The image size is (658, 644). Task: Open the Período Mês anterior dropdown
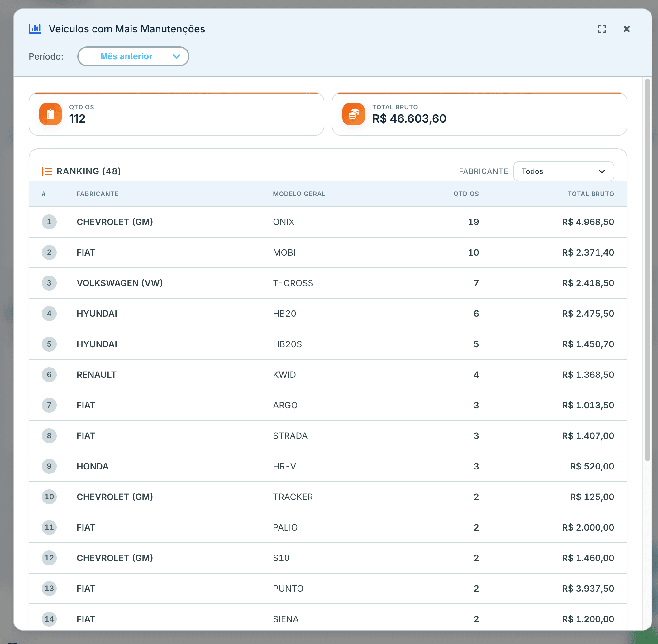(133, 56)
